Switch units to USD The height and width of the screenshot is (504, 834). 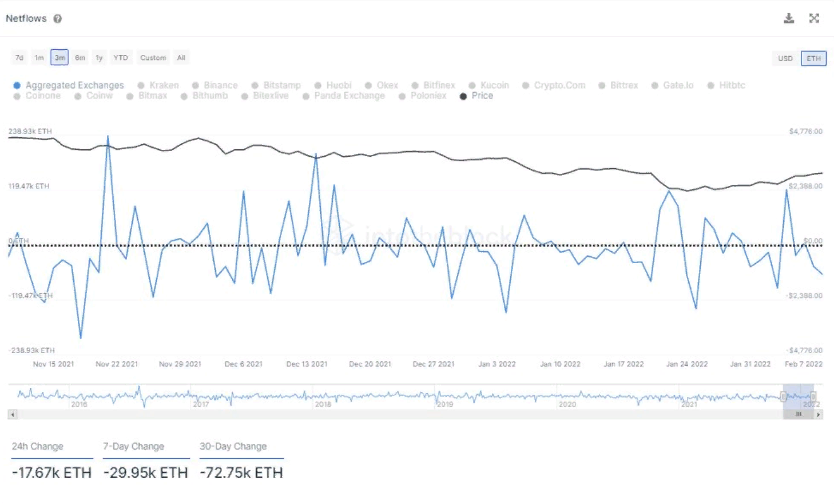(785, 58)
